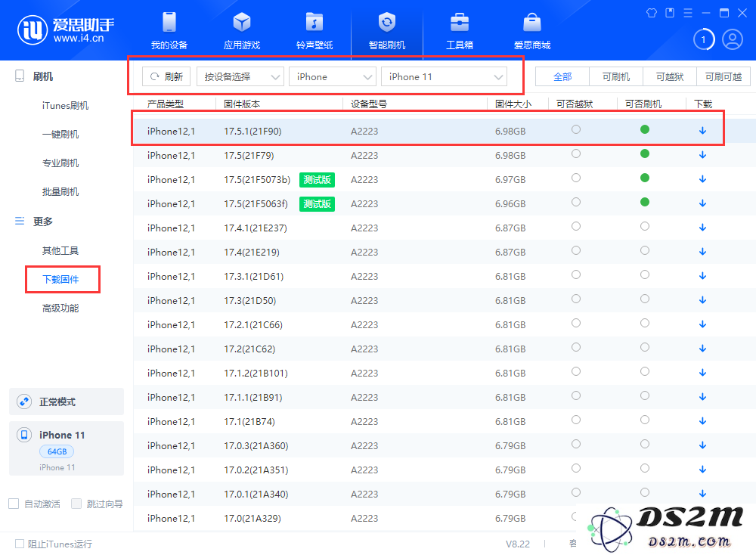756x555 pixels.
Task: Open iTunes刷机 in sidebar
Action: (x=65, y=106)
